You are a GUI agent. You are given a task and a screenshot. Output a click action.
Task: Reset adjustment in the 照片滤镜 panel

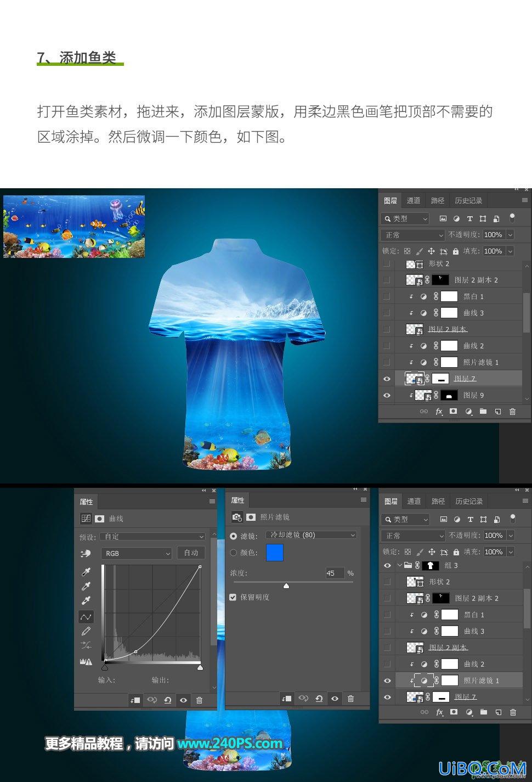click(x=319, y=699)
